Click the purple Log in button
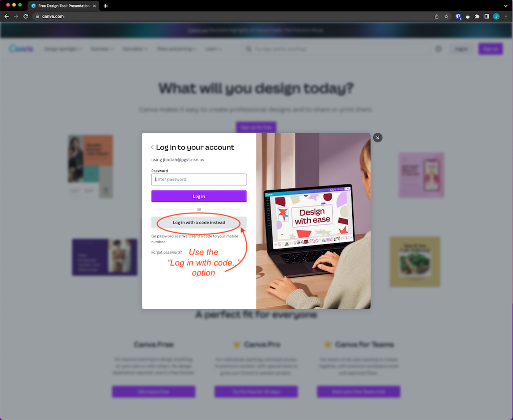The height and width of the screenshot is (420, 513). [x=199, y=196]
